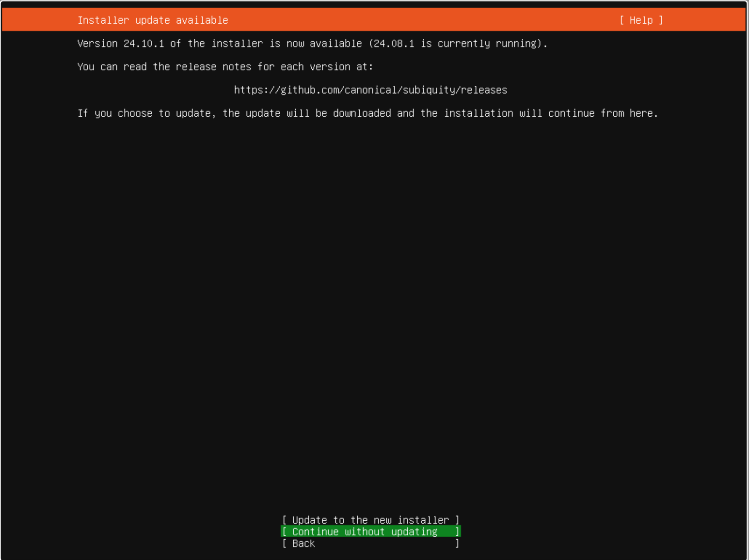Click 'installation will continue from here' phrase
The width and height of the screenshot is (749, 560).
[x=551, y=113]
